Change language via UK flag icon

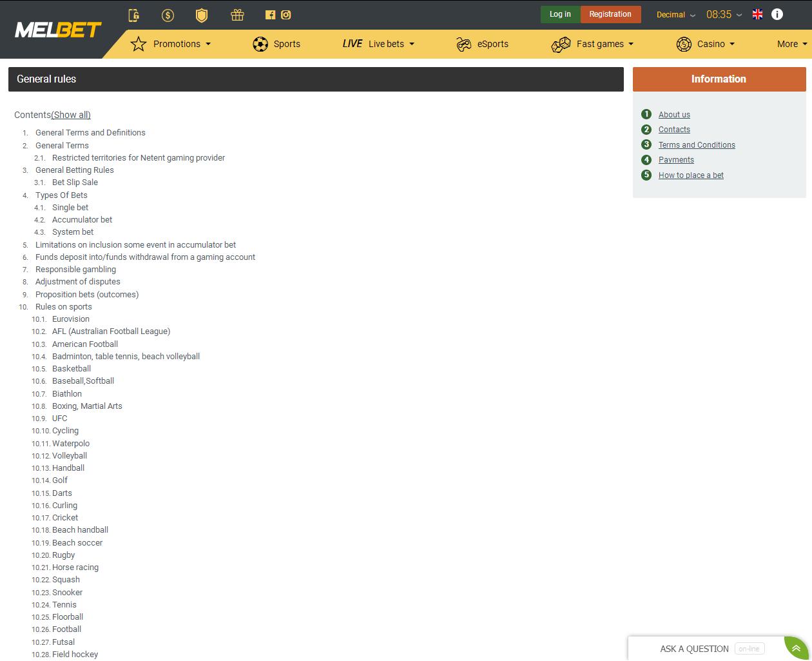pos(758,14)
